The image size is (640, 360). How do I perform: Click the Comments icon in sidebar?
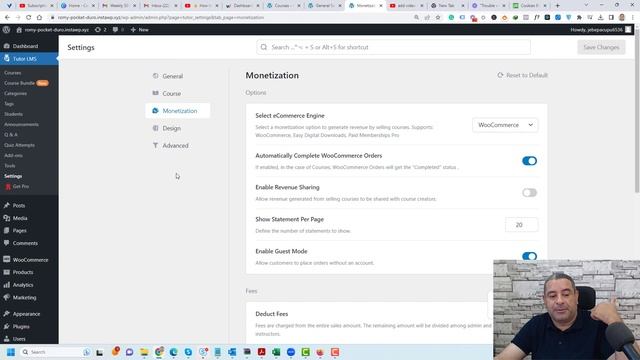[x=7, y=243]
